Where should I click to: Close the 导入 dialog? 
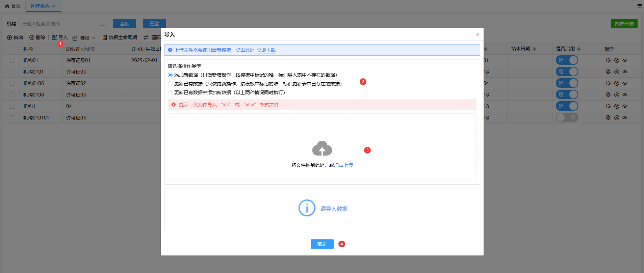pos(478,34)
